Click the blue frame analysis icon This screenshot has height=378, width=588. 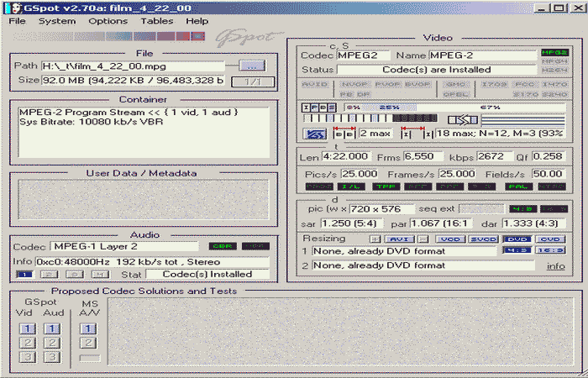[x=315, y=133]
